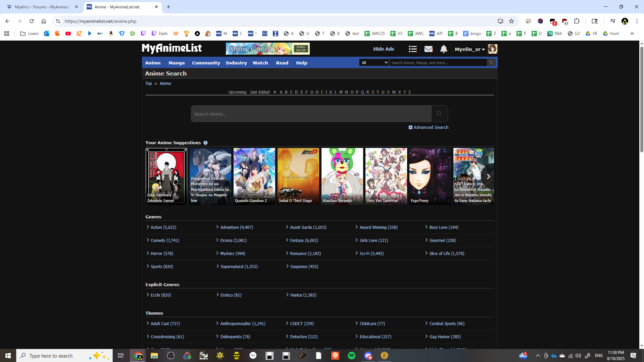644x362 pixels.
Task: Open the Ergo Proxy suggestion thumbnail
Action: click(x=430, y=176)
